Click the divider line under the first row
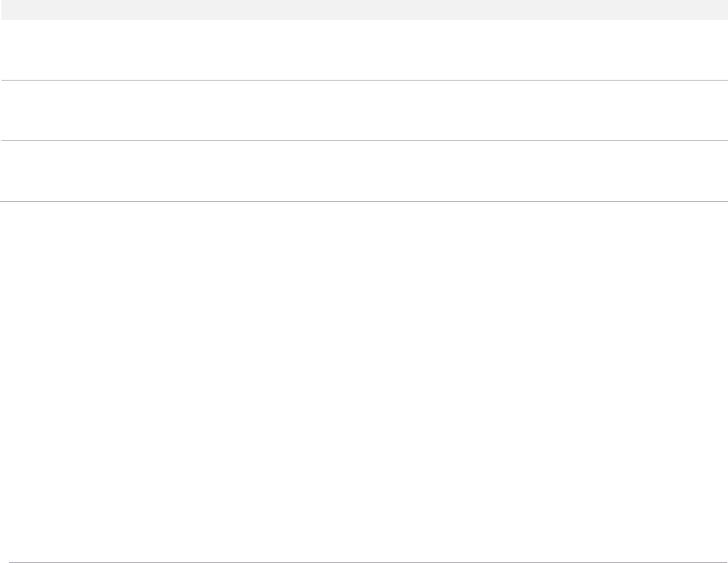 pos(364,80)
